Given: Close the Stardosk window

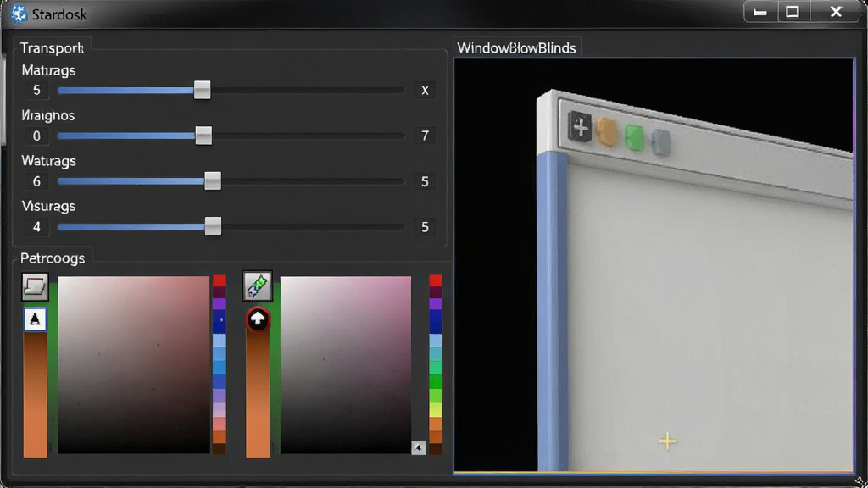Looking at the screenshot, I should (x=836, y=12).
